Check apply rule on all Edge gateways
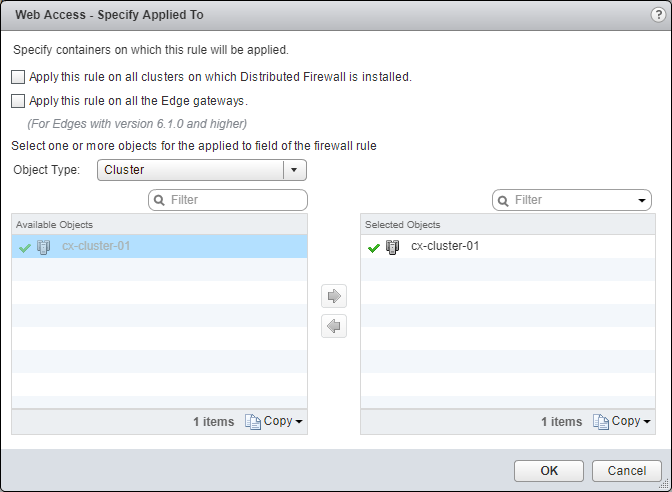The image size is (672, 492). (18, 101)
